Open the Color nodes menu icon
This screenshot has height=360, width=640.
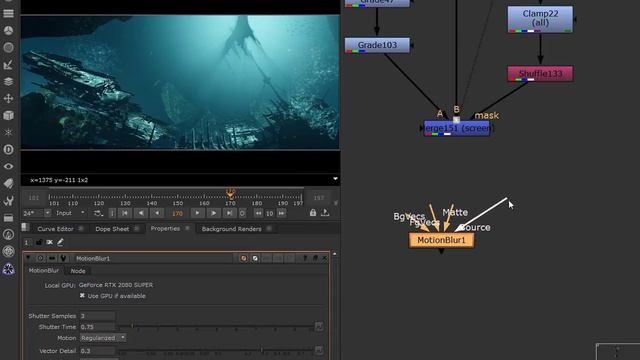[8, 31]
